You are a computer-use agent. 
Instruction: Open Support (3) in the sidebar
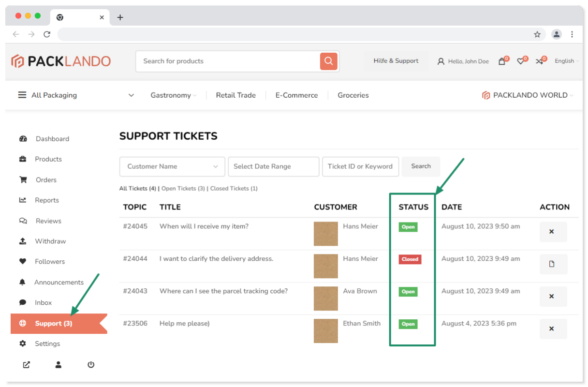(x=59, y=324)
